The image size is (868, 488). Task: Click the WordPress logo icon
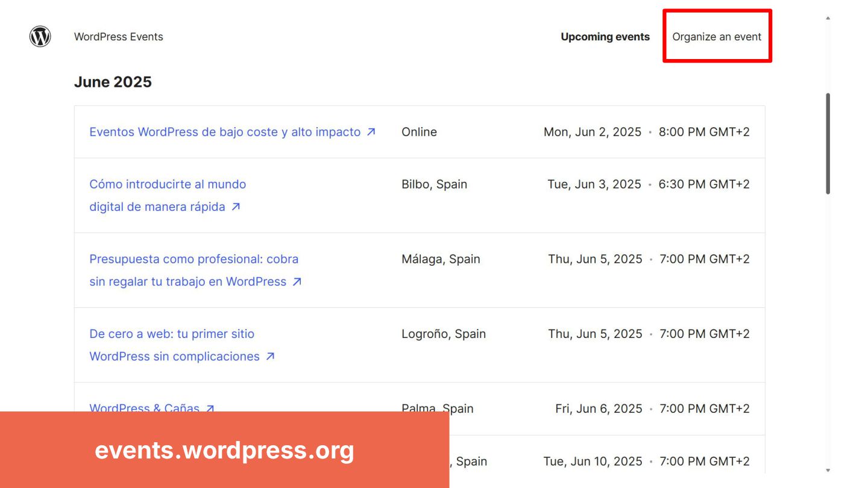(x=40, y=37)
